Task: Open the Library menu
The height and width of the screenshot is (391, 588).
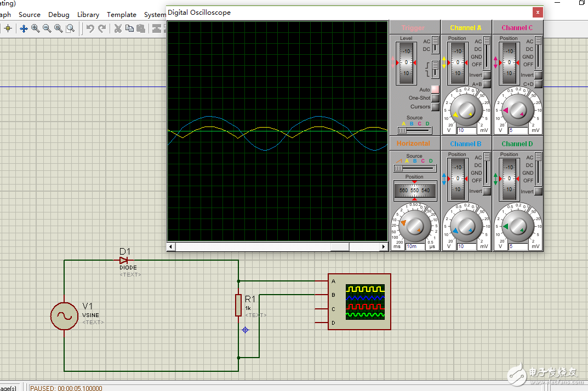Action: tap(88, 15)
